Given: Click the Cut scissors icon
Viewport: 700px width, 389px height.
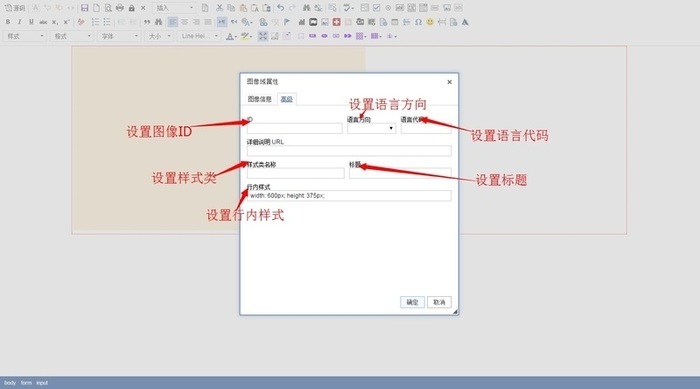Looking at the screenshot, I should pos(219,8).
